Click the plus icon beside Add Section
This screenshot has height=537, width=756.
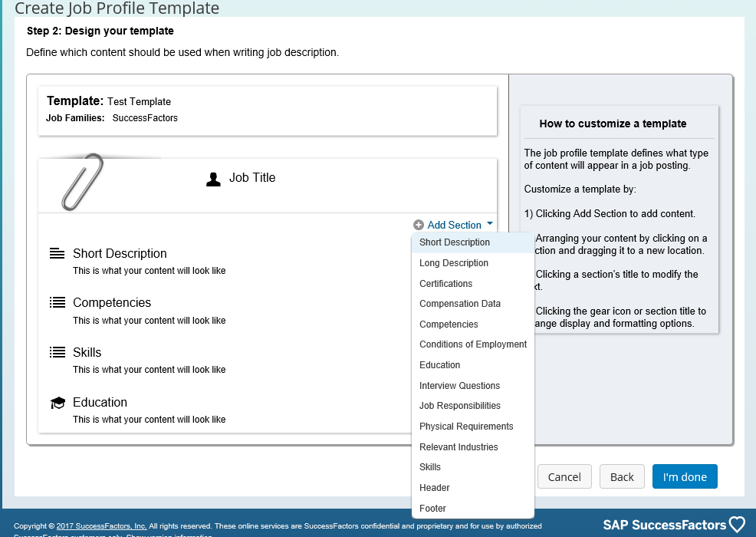tap(419, 225)
